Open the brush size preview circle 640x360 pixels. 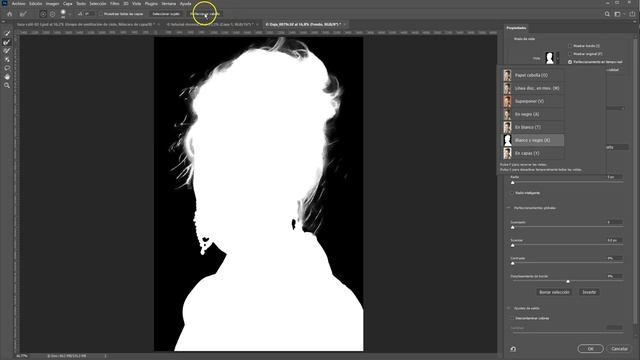(63, 13)
